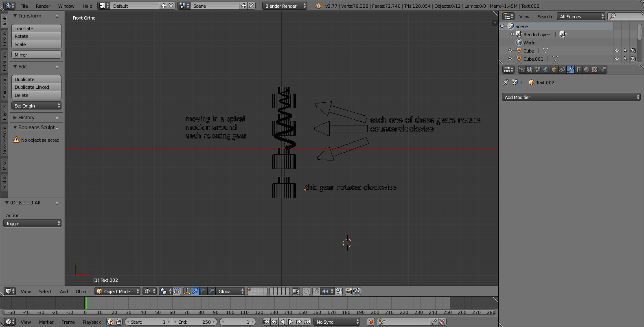Select the rotate manipulator arc icon
This screenshot has width=644, height=327.
[x=203, y=291]
